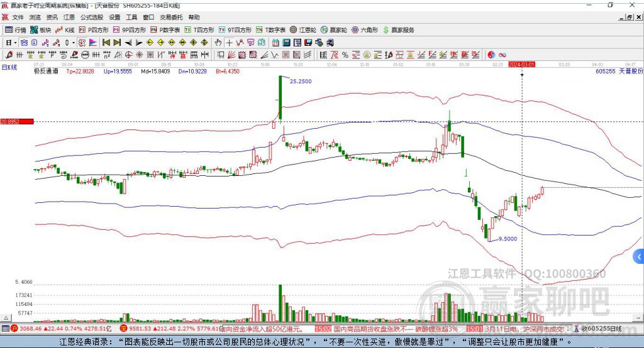Open the 窗口 menu
This screenshot has width=644, height=348.
click(x=148, y=17)
